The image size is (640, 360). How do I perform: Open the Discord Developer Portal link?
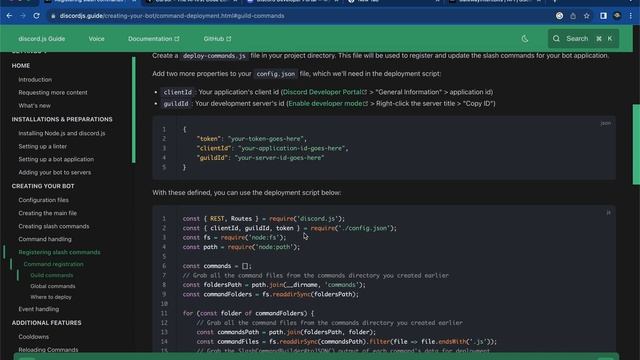[x=324, y=92]
